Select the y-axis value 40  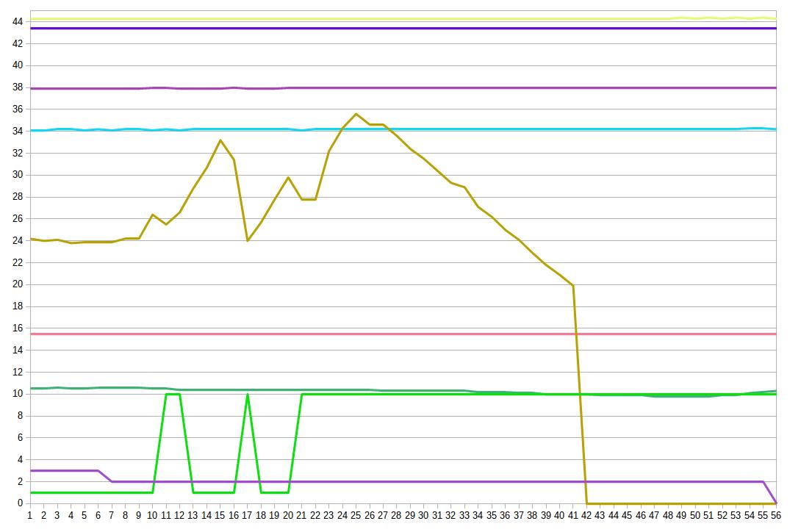coord(18,65)
